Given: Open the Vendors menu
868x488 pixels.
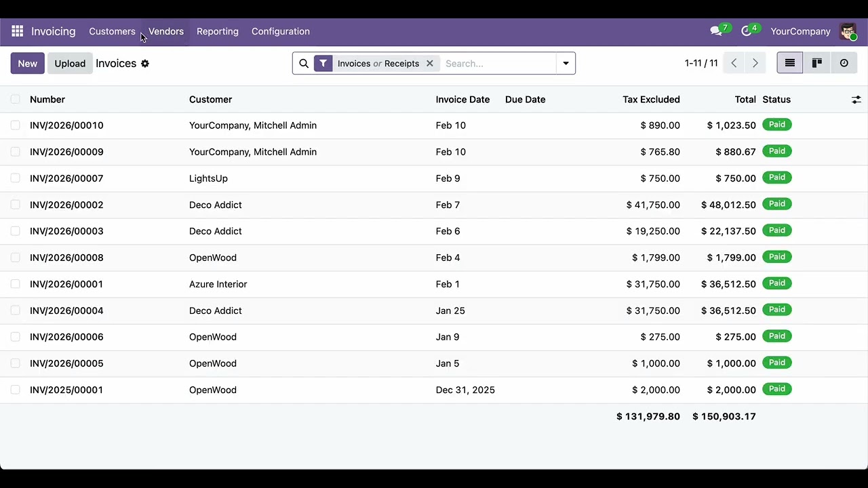Looking at the screenshot, I should [166, 31].
